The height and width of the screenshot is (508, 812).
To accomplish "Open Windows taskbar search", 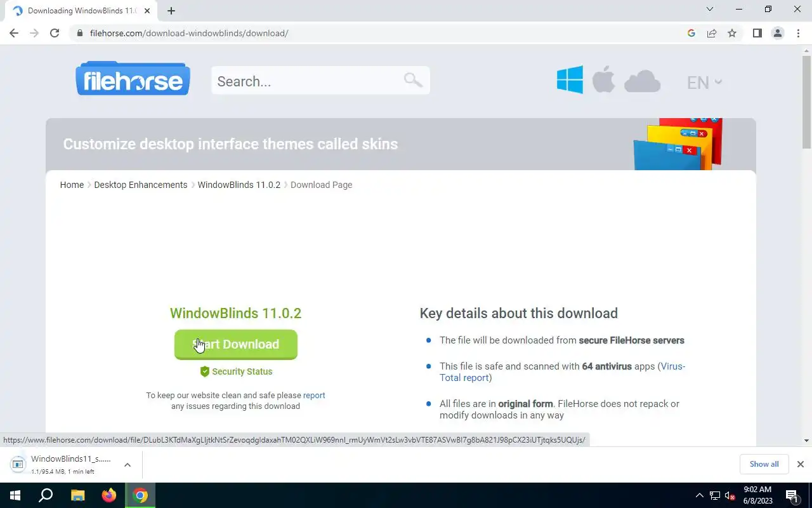I will [x=46, y=495].
